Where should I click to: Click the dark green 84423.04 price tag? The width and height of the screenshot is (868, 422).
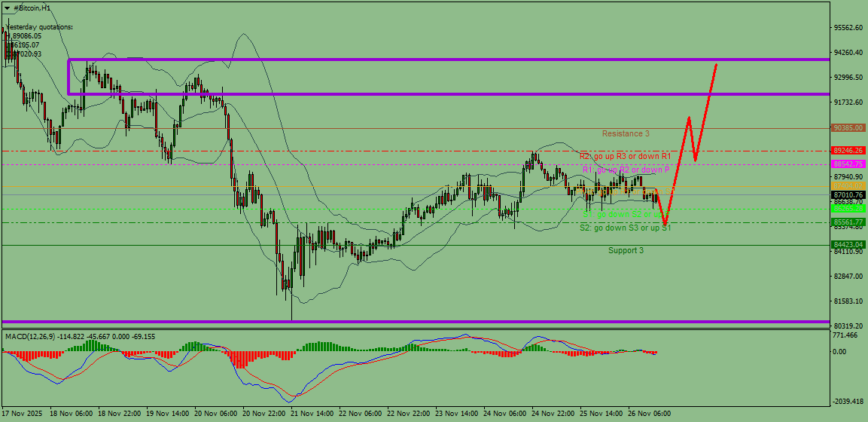point(848,245)
